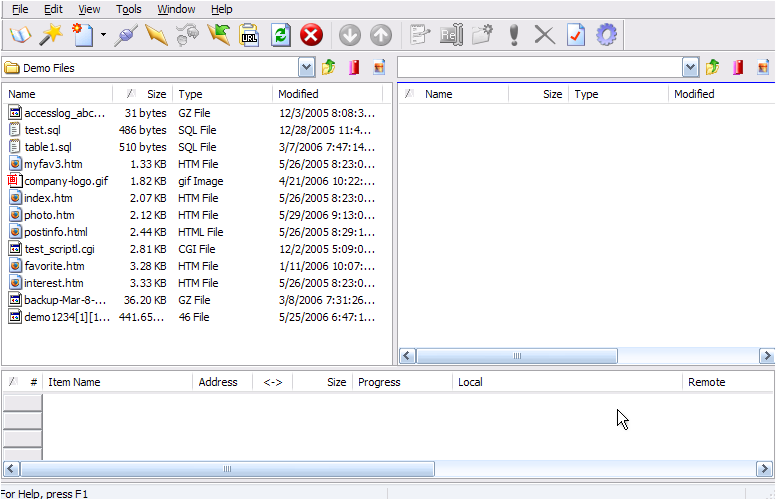The image size is (776, 500).
Task: Click inside the remote path input field
Action: [x=540, y=68]
